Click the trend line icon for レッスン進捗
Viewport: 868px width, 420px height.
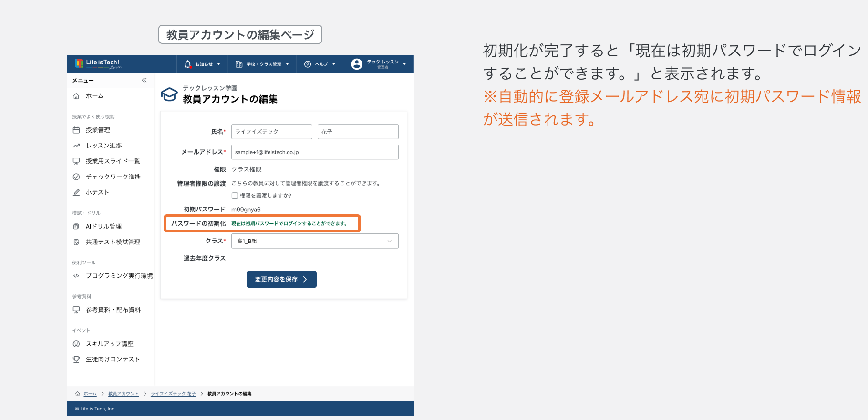[x=76, y=146]
